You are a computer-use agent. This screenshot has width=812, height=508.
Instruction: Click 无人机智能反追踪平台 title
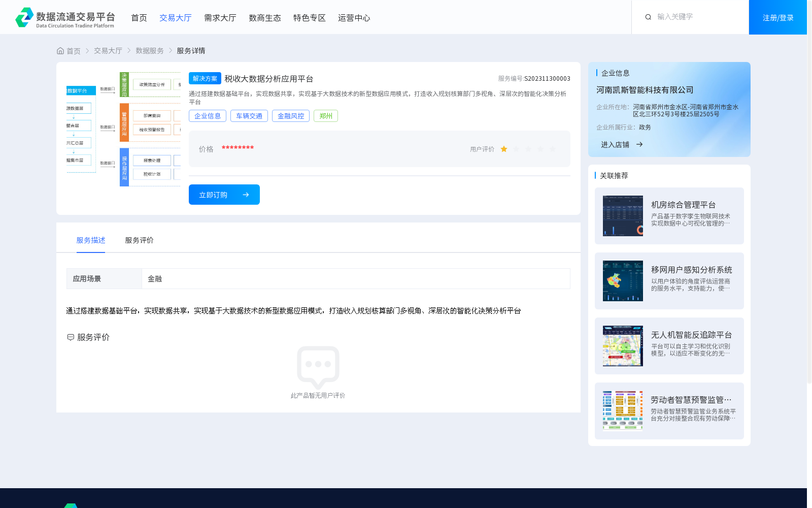coord(691,335)
